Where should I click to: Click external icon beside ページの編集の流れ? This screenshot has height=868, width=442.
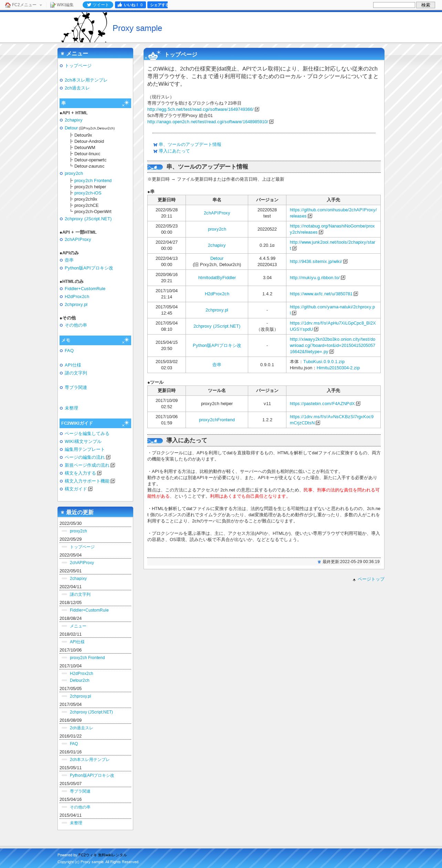(x=108, y=457)
